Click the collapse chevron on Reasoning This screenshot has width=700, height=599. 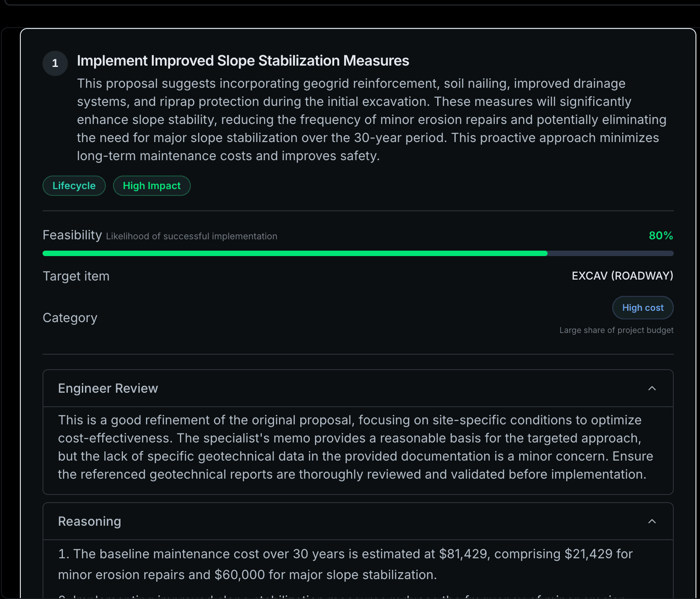click(x=652, y=521)
